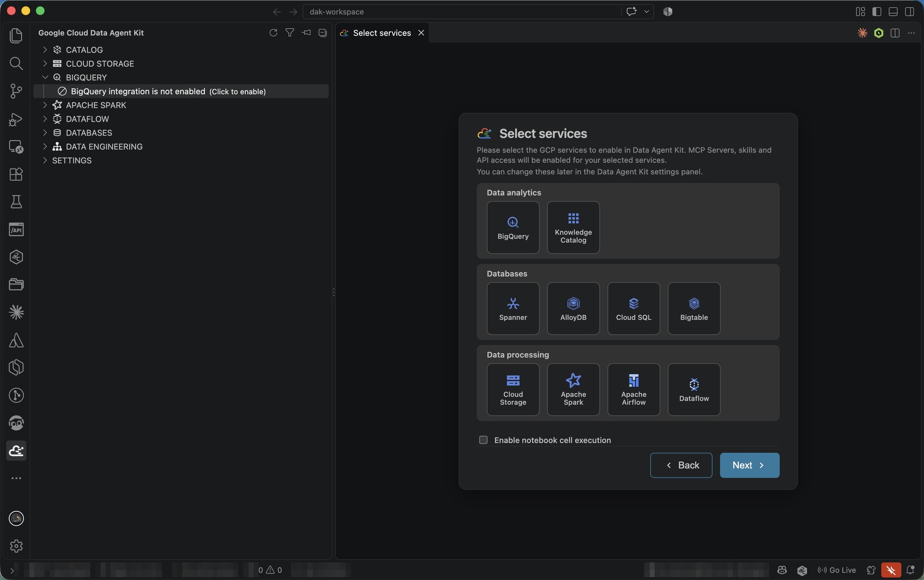Pick the Dataflow processing tile
Screen dimensions: 924x580
(694, 390)
